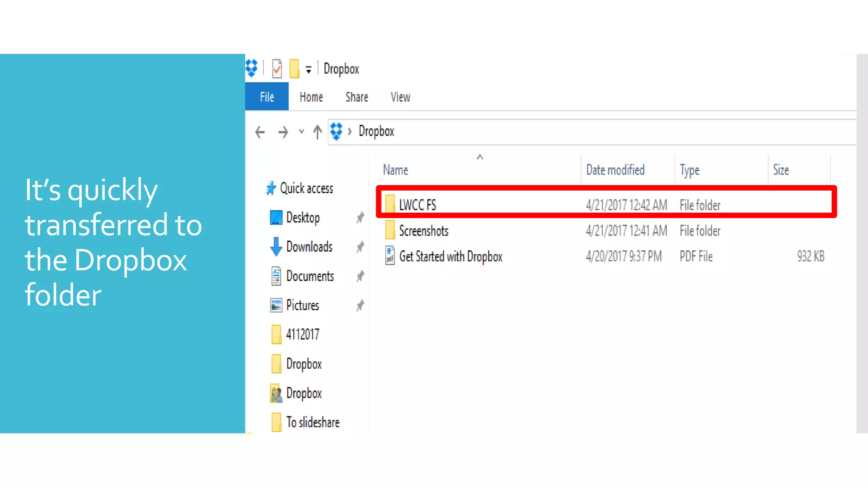Unpin Pictures using its pin icon
Viewport: 868px width, 488px height.
click(x=360, y=305)
